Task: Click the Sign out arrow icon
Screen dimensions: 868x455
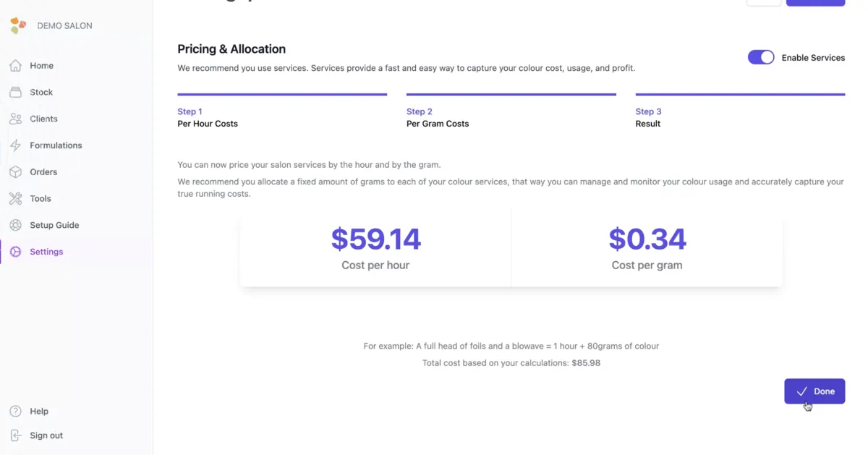Action: click(x=15, y=435)
